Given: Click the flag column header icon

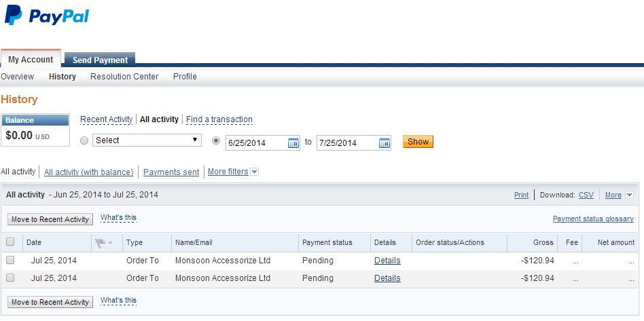Looking at the screenshot, I should [x=100, y=243].
